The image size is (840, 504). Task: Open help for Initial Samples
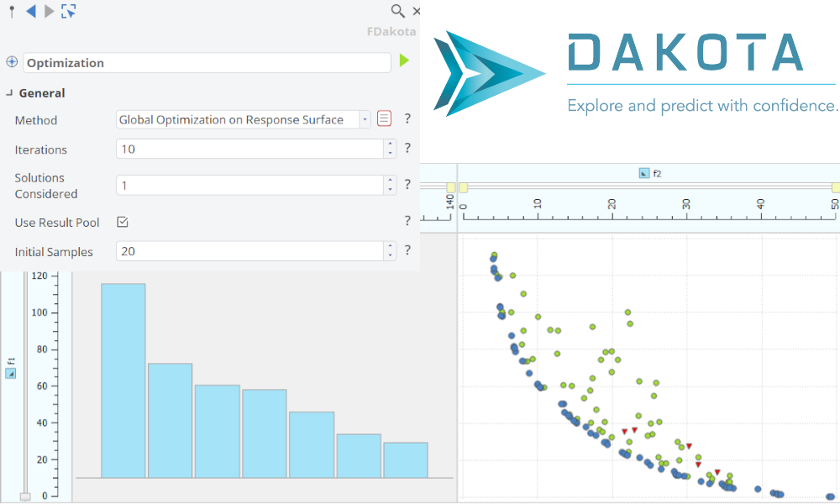407,251
